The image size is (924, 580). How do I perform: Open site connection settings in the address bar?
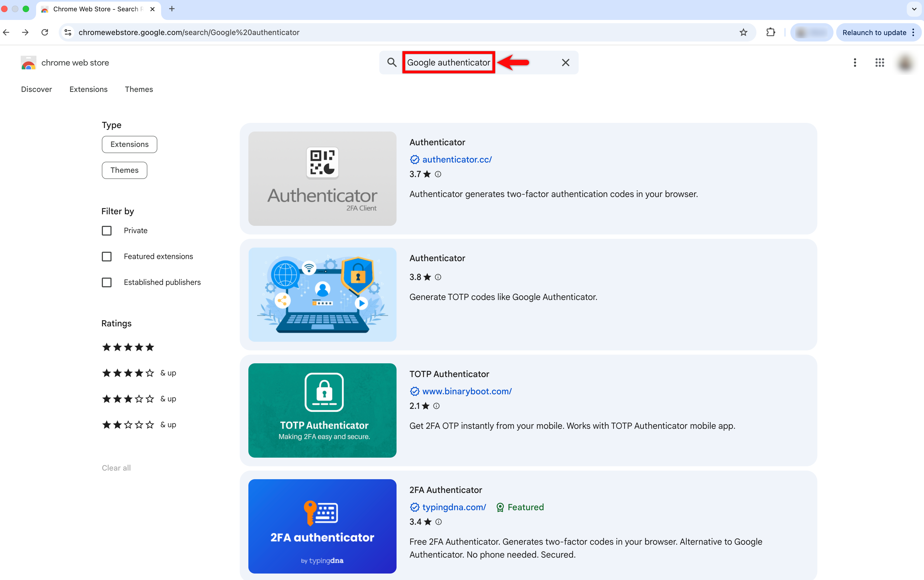[x=68, y=32]
